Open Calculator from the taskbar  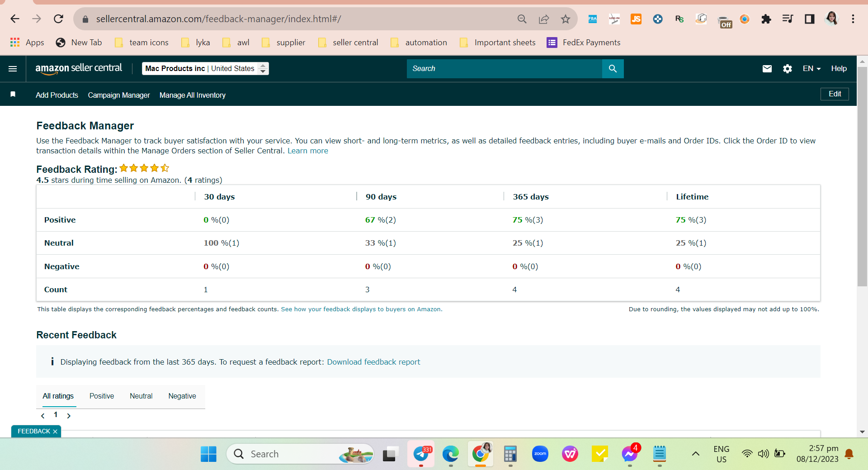tap(510, 454)
